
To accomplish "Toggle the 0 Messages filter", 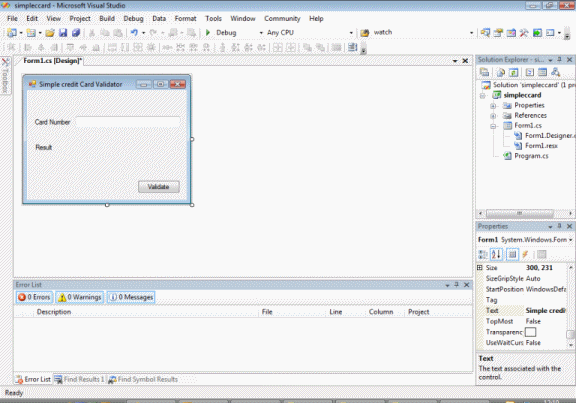I will [131, 297].
